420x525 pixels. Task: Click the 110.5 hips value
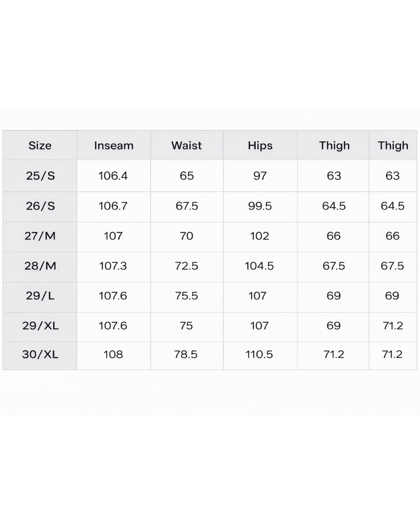point(259,354)
